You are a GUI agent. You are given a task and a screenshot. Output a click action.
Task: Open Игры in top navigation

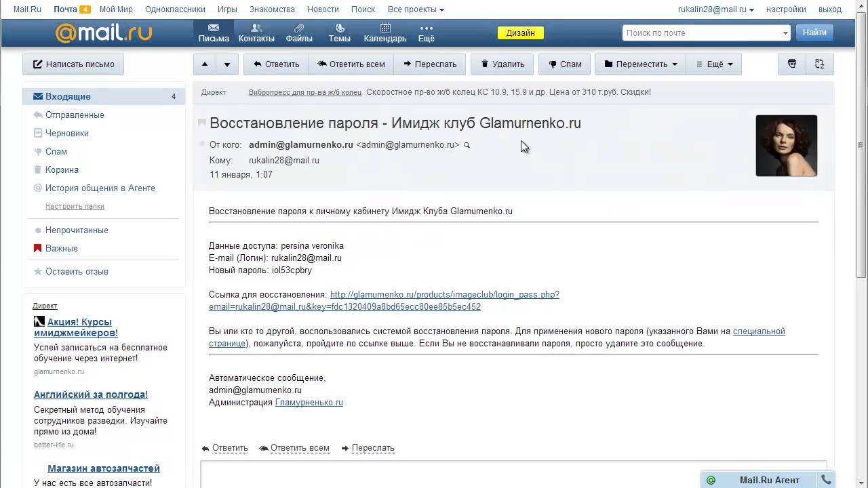[x=227, y=9]
